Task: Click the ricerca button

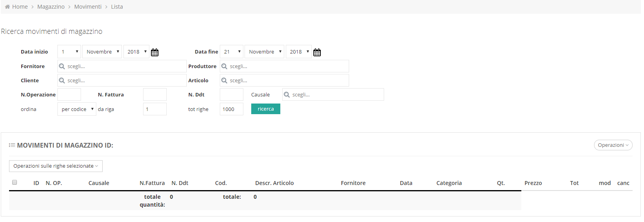Action: (x=266, y=109)
